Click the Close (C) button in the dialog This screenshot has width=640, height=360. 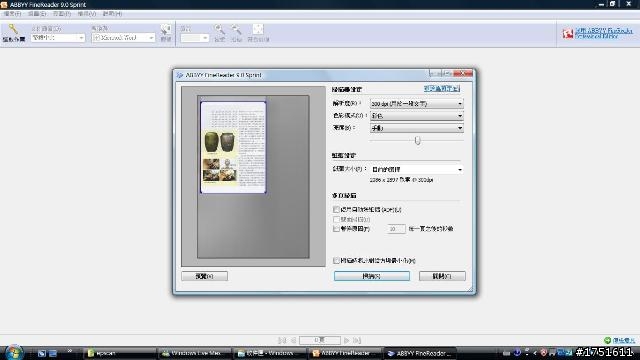coord(442,276)
